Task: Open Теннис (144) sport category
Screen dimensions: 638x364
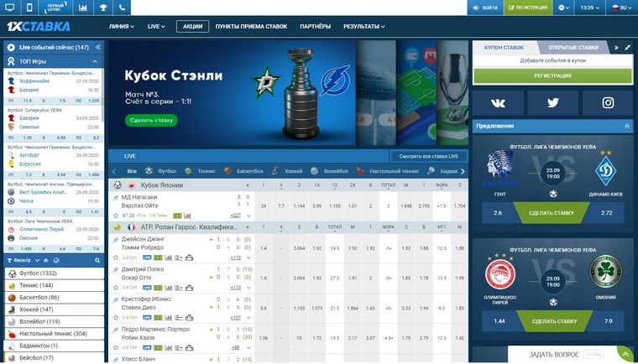Action: pos(54,285)
